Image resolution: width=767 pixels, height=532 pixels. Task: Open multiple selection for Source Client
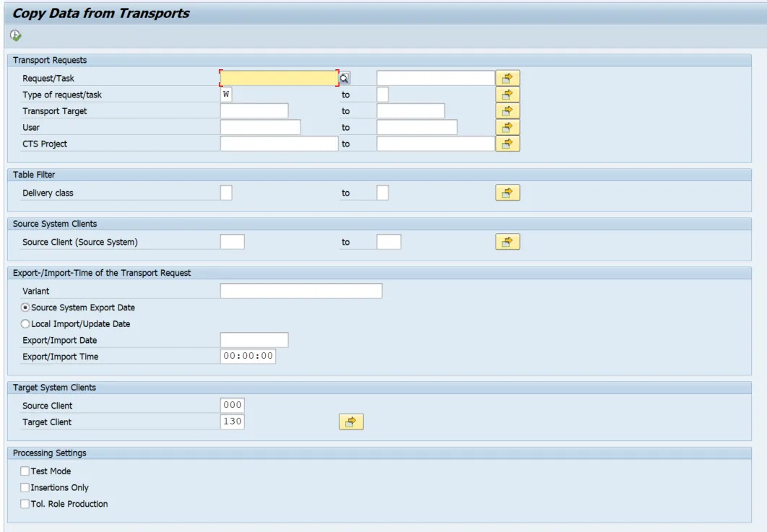[x=507, y=242]
